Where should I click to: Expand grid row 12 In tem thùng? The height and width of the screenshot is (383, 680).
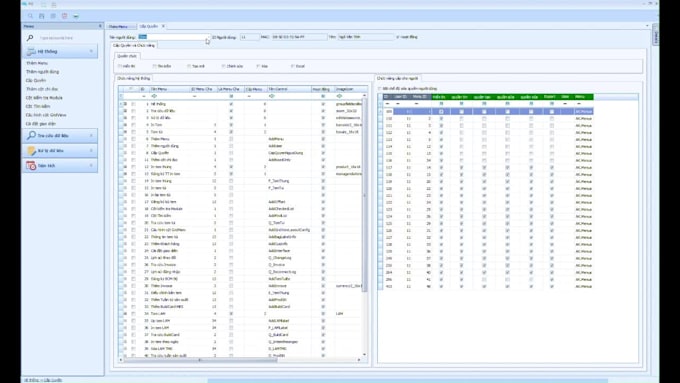(125, 167)
